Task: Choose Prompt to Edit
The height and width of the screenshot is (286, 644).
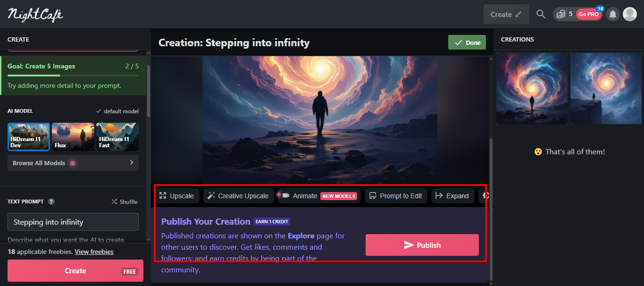Action: click(x=395, y=196)
